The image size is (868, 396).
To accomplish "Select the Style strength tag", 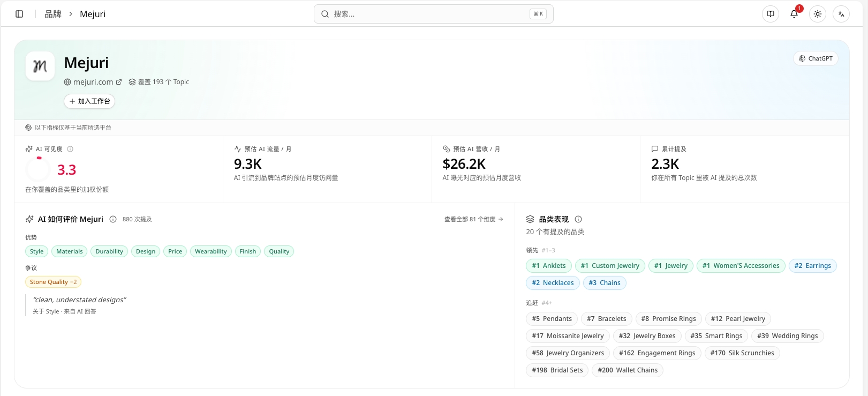I will pos(37,251).
